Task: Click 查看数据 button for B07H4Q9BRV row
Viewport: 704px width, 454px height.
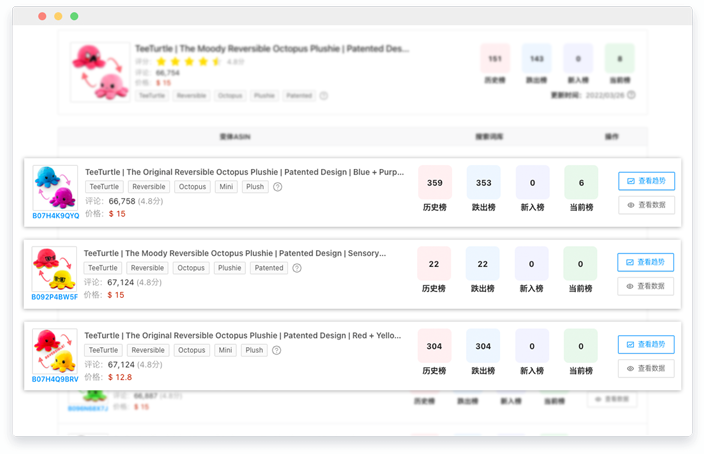Action: (646, 368)
